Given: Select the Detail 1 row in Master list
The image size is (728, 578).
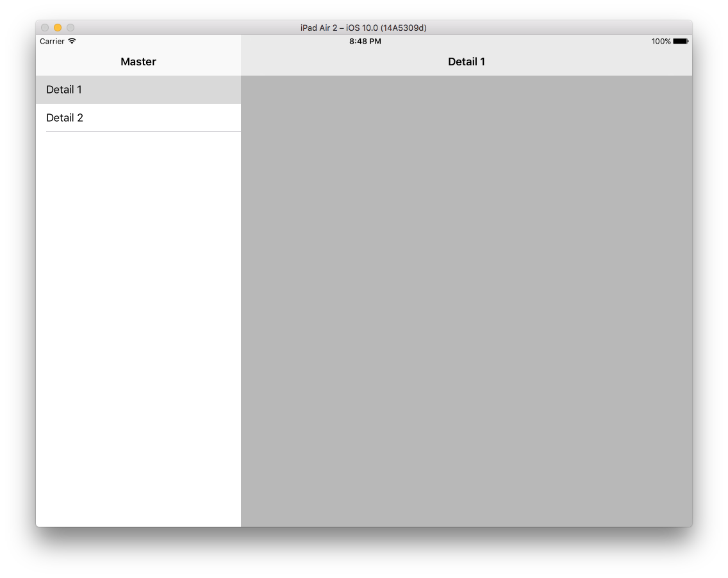Looking at the screenshot, I should tap(138, 90).
